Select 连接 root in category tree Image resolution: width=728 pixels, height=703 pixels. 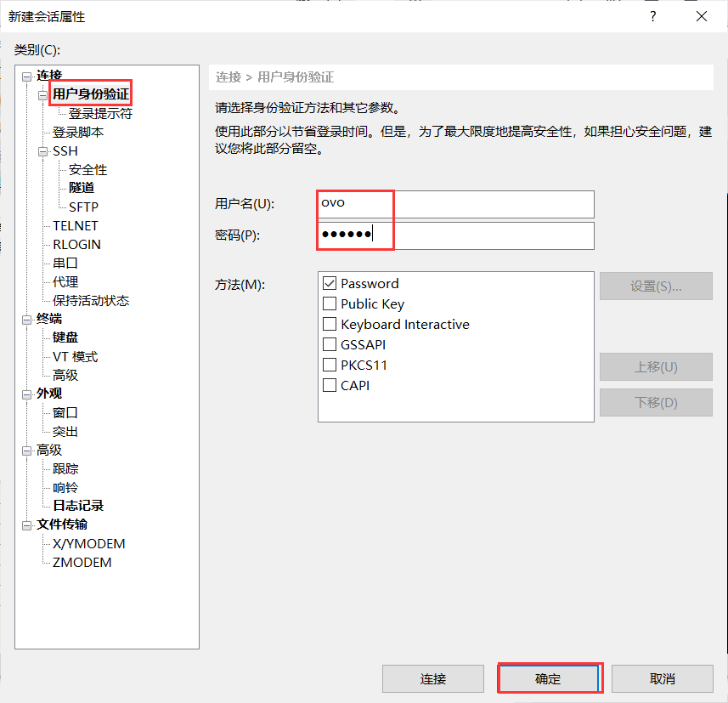[49, 76]
